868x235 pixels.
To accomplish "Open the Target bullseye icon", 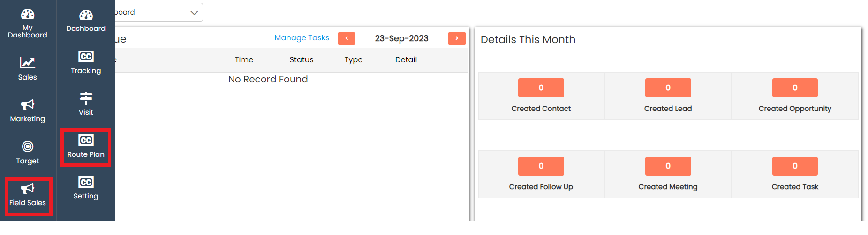I will click(x=28, y=147).
